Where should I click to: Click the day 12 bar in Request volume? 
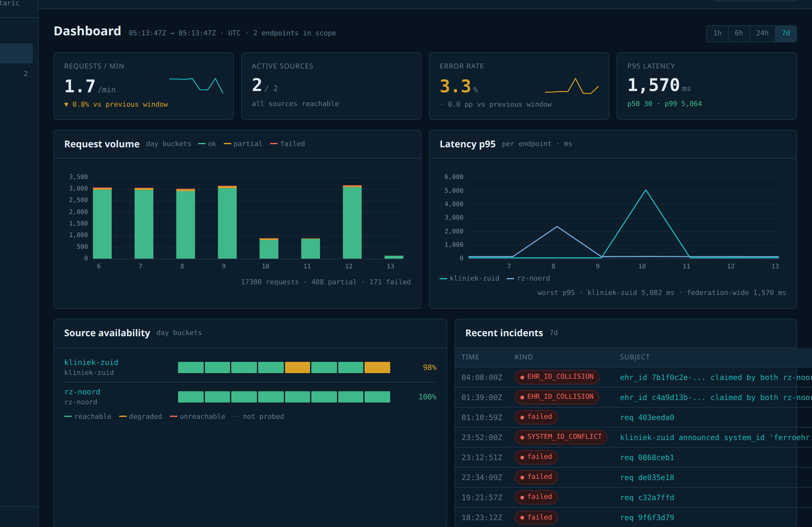352,222
